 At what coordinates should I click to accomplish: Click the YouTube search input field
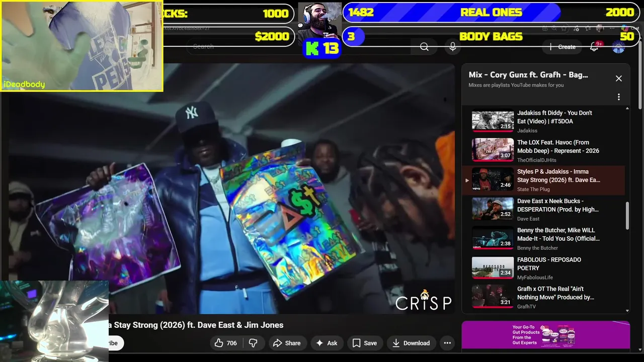(299, 47)
